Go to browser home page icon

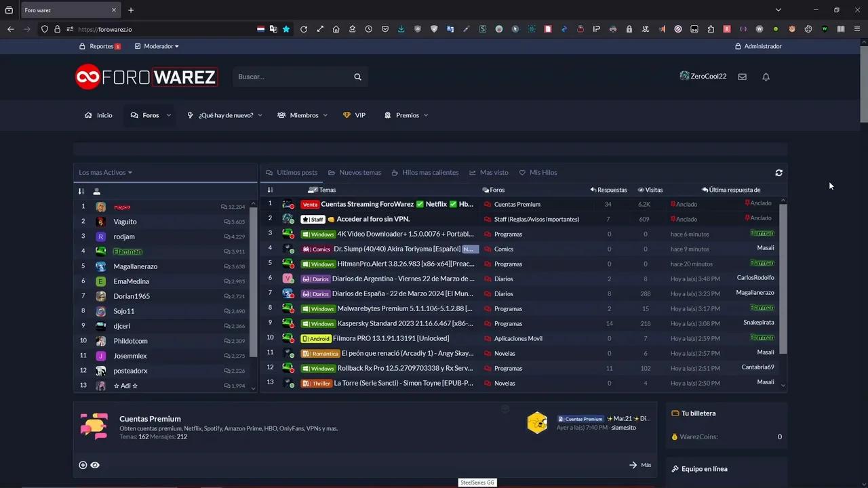pos(336,29)
